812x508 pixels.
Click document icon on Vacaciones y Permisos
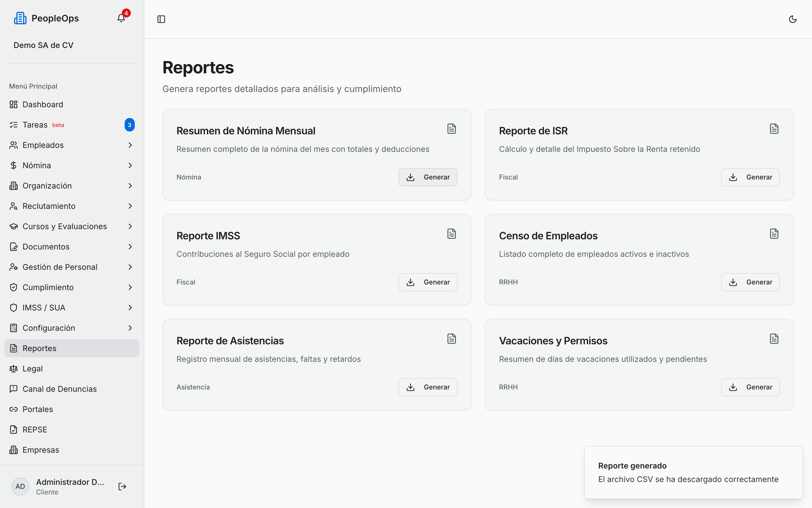click(774, 339)
